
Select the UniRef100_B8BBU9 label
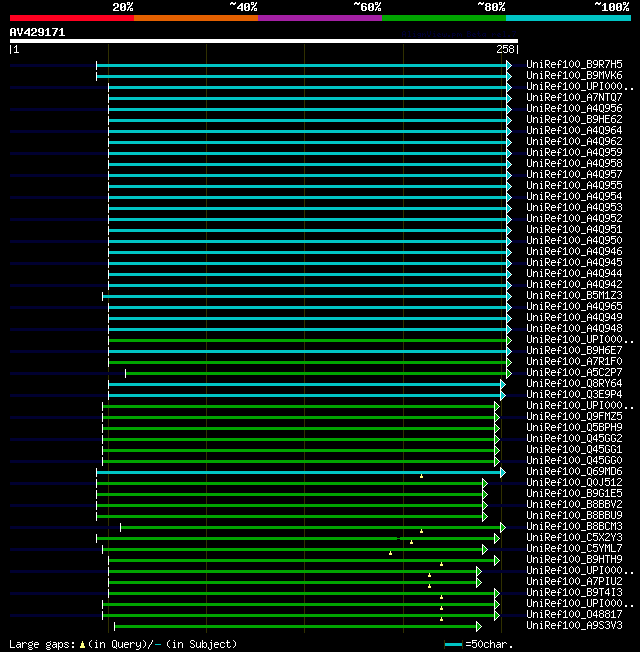[x=574, y=516]
